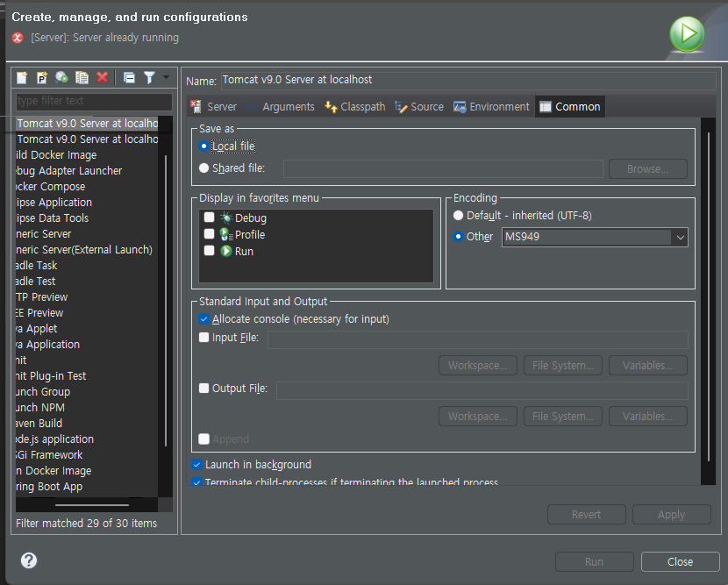Click red error icon beside Server already running

[18, 38]
